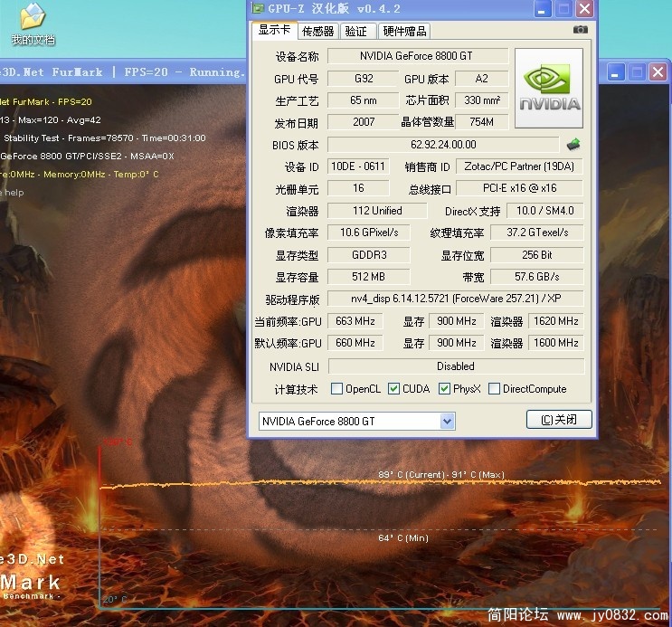The height and width of the screenshot is (627, 672).
Task: Click the 光栅单元 value 16
Action: [358, 188]
